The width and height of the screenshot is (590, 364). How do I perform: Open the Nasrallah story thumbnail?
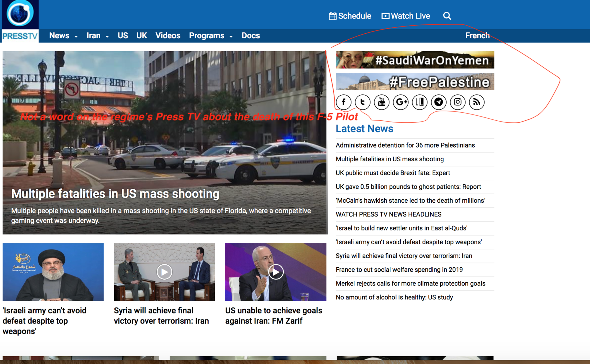point(53,272)
